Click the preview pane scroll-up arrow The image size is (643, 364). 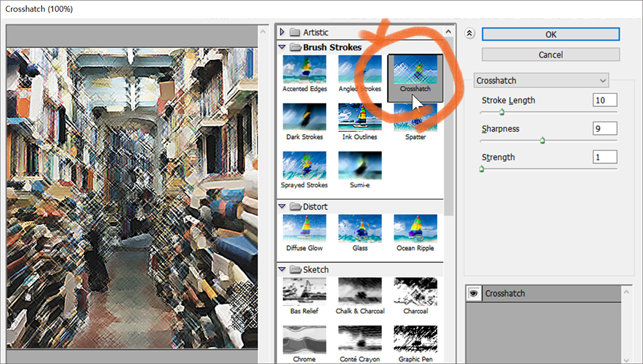pos(263,32)
